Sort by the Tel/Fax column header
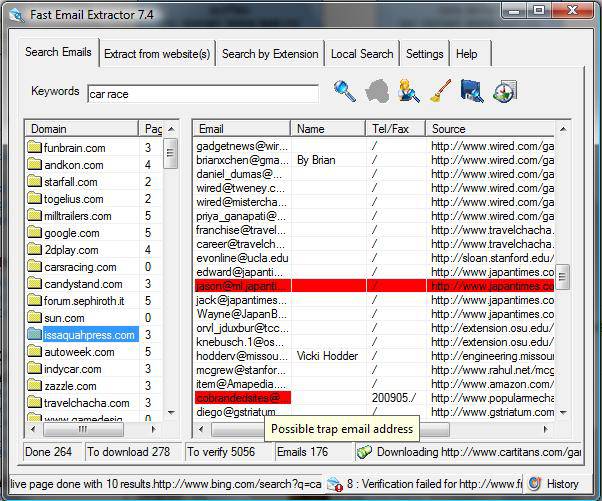602x501 pixels. 395,129
